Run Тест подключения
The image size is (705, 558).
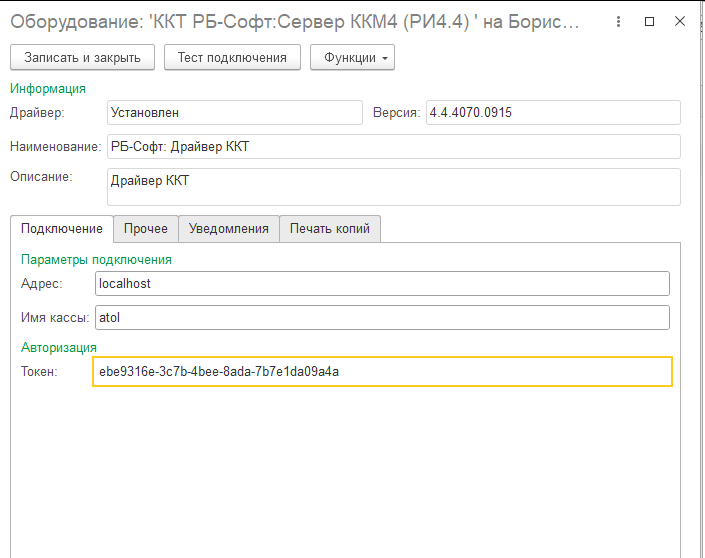coord(232,57)
